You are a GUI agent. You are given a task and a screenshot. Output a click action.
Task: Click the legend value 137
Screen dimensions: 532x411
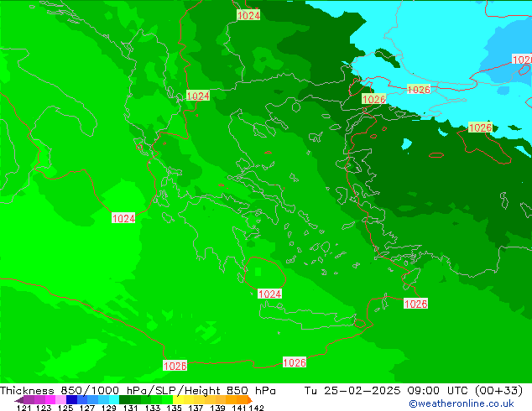coord(196,408)
